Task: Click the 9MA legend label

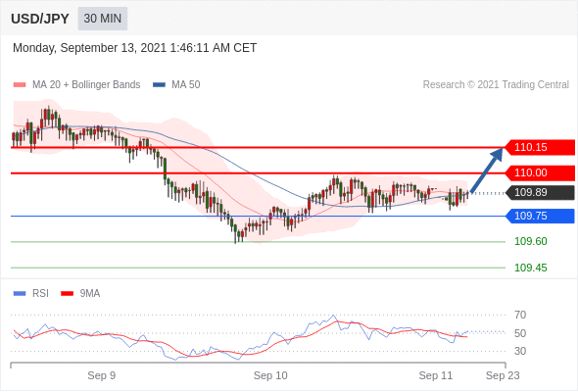Action: [90, 294]
